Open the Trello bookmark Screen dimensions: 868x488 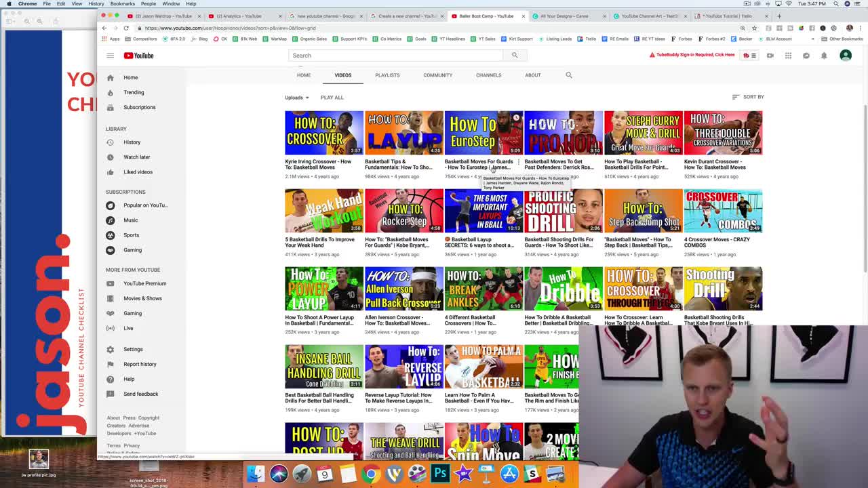click(x=587, y=39)
